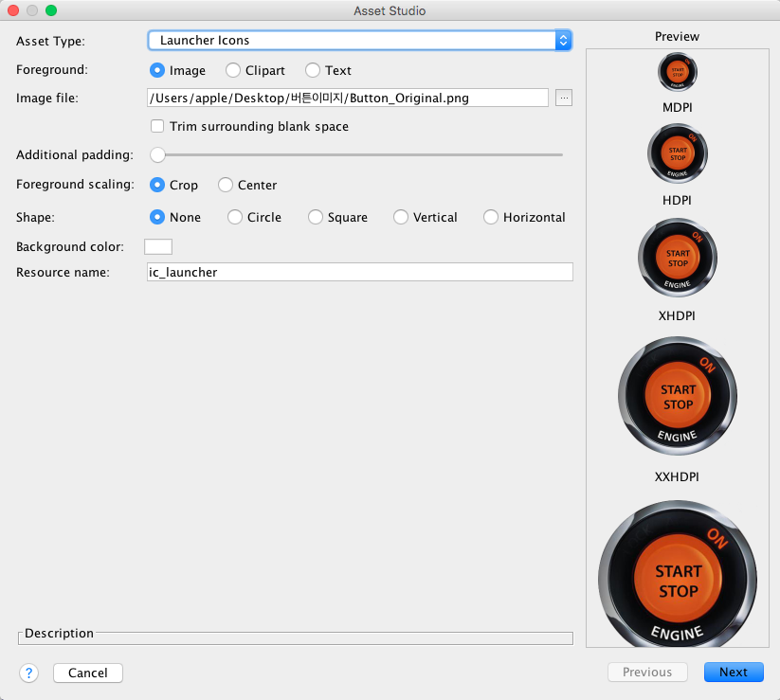Click the MDPI preview icon
This screenshot has height=700, width=780.
678,72
